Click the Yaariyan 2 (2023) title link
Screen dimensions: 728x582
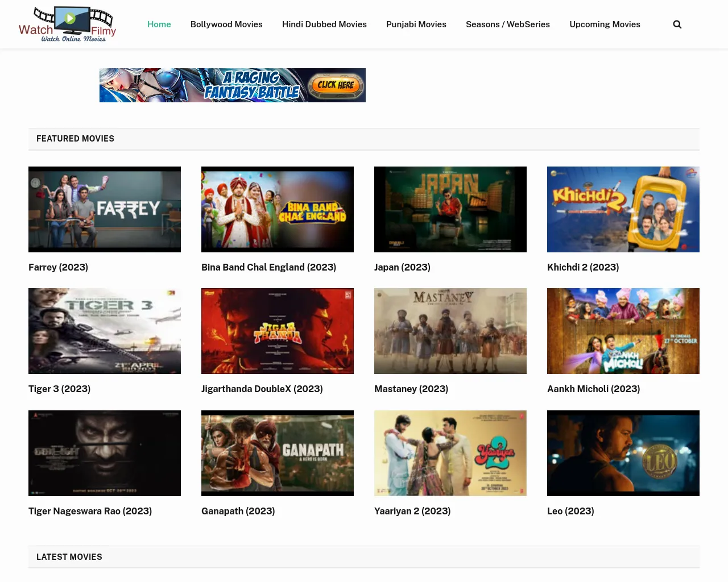coord(412,511)
